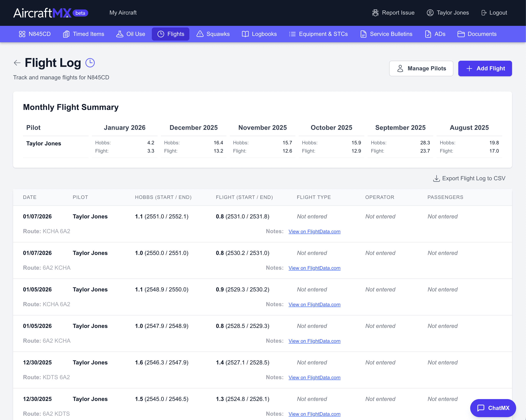
Task: Switch to the Flights tab
Action: coord(170,34)
